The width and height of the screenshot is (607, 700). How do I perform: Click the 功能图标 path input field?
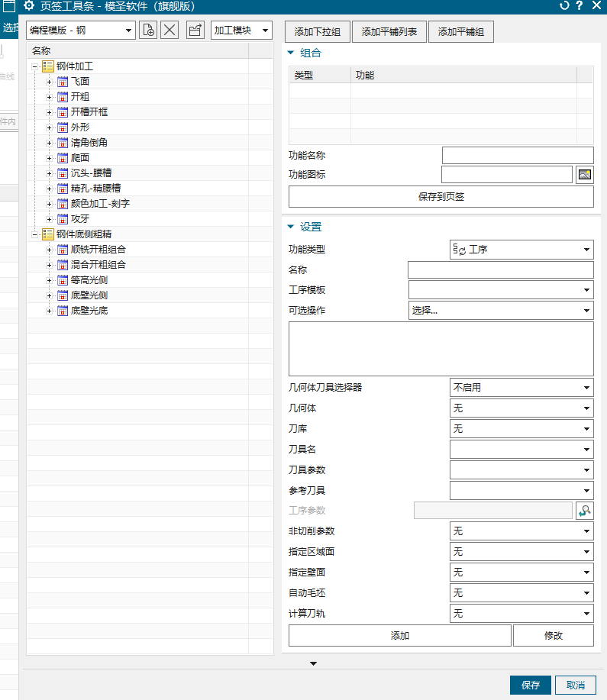(x=507, y=175)
